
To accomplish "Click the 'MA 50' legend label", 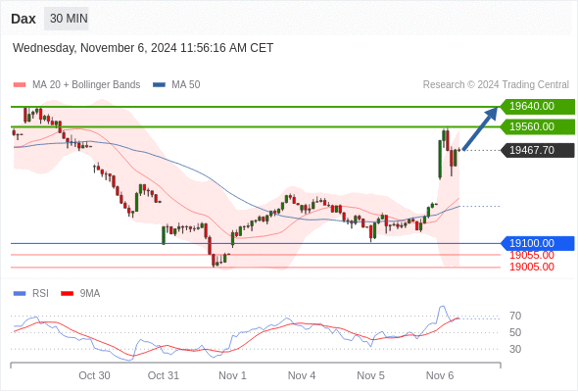I will (x=186, y=85).
